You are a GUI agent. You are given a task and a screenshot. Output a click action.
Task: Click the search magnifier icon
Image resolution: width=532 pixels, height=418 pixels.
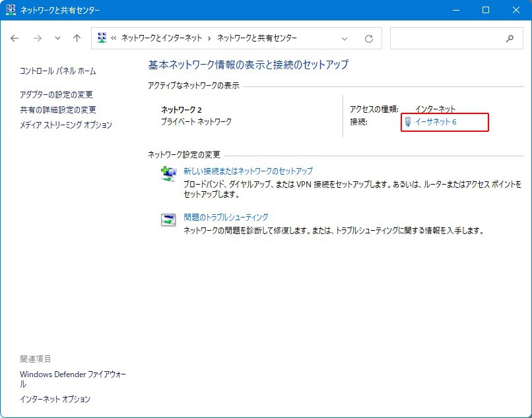click(x=510, y=39)
